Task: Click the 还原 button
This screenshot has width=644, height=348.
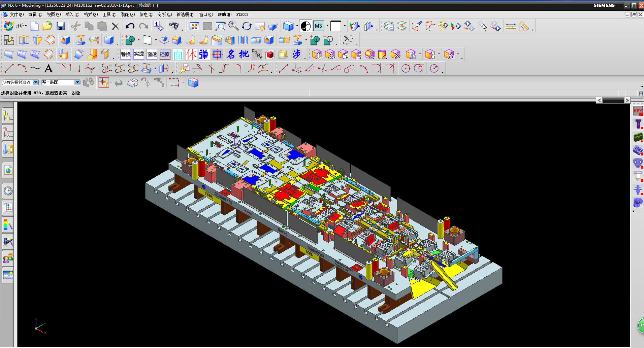Action: (x=165, y=54)
